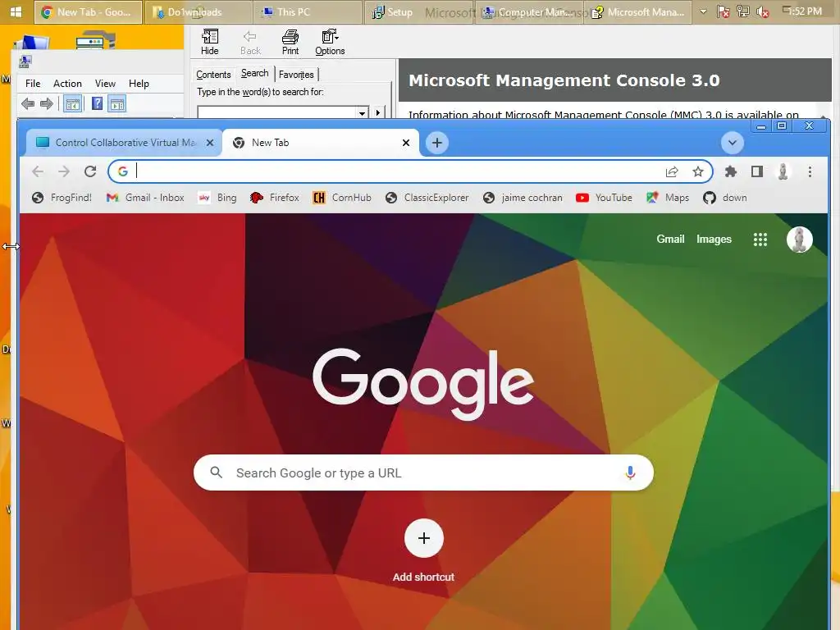Open MMC File menu
The height and width of the screenshot is (630, 840).
[x=33, y=84]
